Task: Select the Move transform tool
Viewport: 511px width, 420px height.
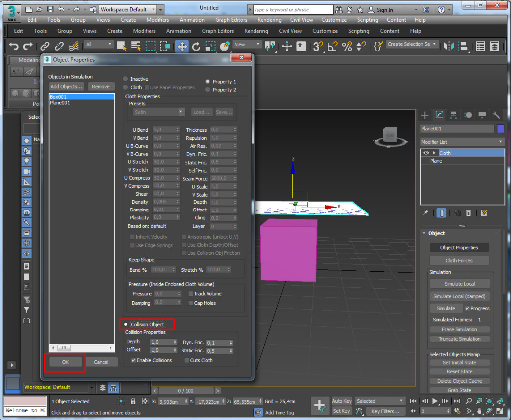Action: (182, 46)
